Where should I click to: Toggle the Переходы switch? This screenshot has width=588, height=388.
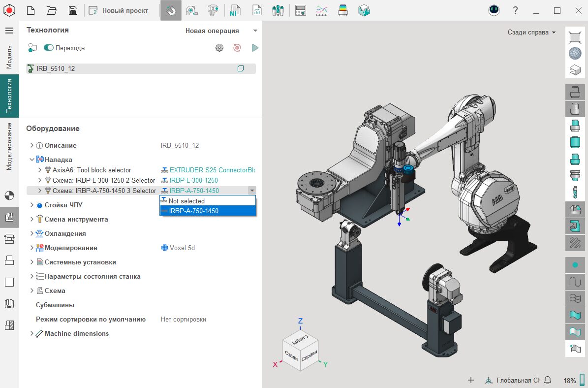click(x=49, y=48)
